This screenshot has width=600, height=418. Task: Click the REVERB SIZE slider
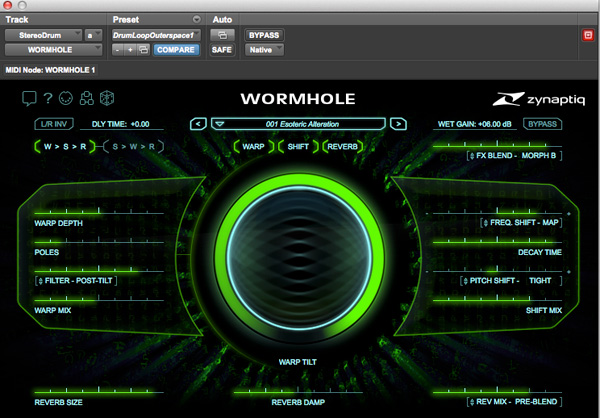click(x=99, y=391)
